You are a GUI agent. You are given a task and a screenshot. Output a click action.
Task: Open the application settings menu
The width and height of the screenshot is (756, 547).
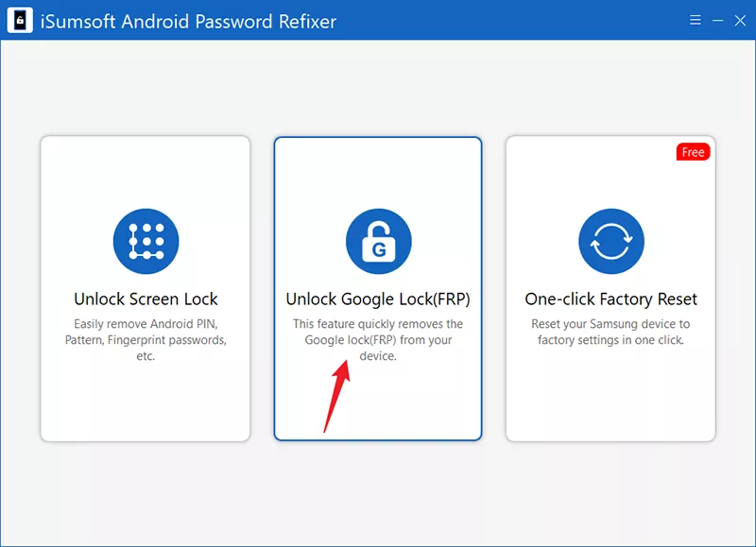[x=695, y=20]
